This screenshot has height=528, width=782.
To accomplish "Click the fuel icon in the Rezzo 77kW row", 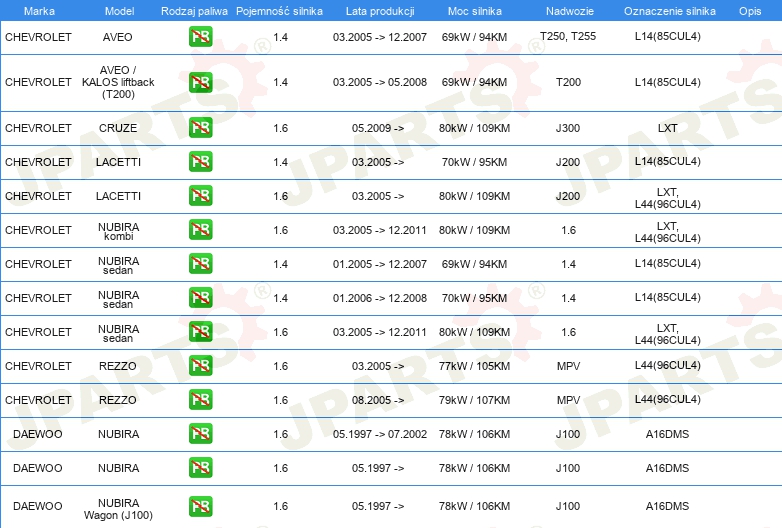I will tap(200, 365).
